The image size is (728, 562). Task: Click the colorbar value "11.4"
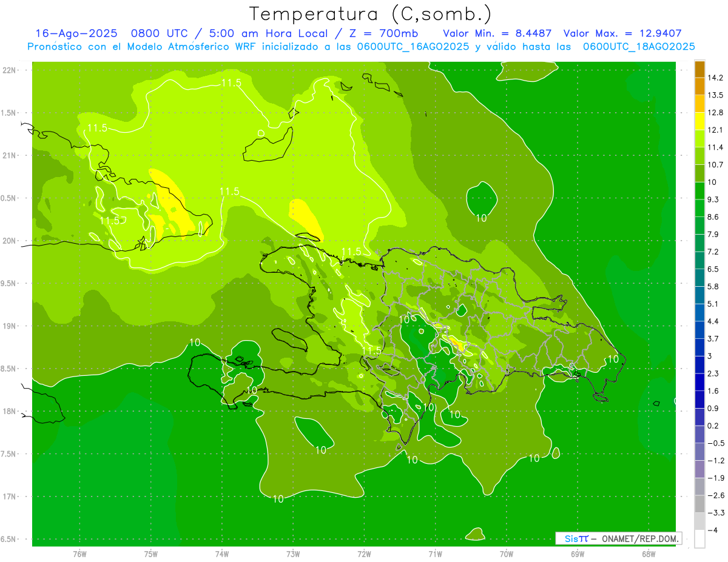click(715, 147)
